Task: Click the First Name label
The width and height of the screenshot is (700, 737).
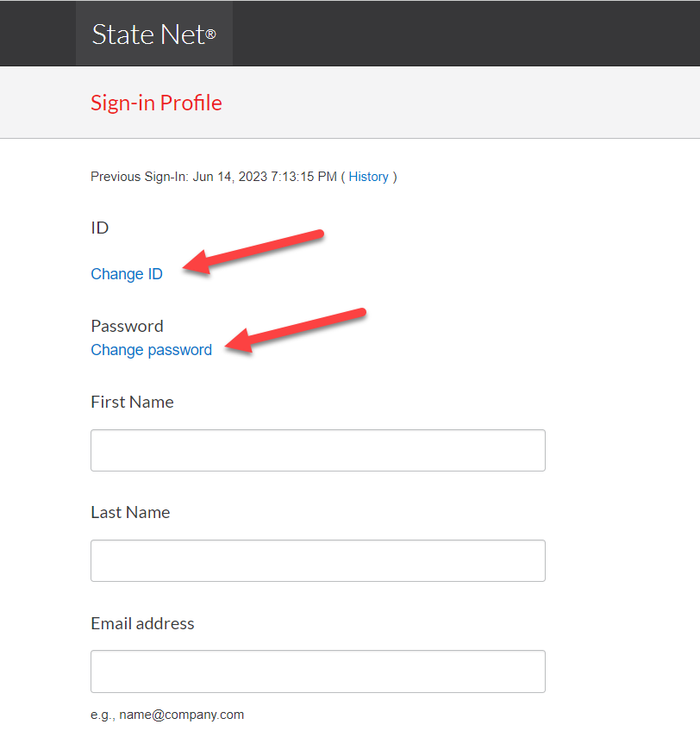Action: (x=132, y=402)
